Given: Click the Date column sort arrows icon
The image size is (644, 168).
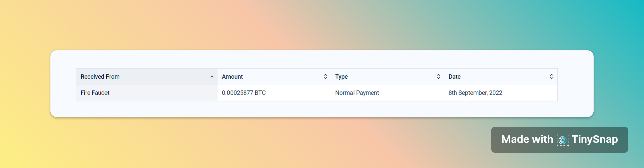Looking at the screenshot, I should pos(552,76).
